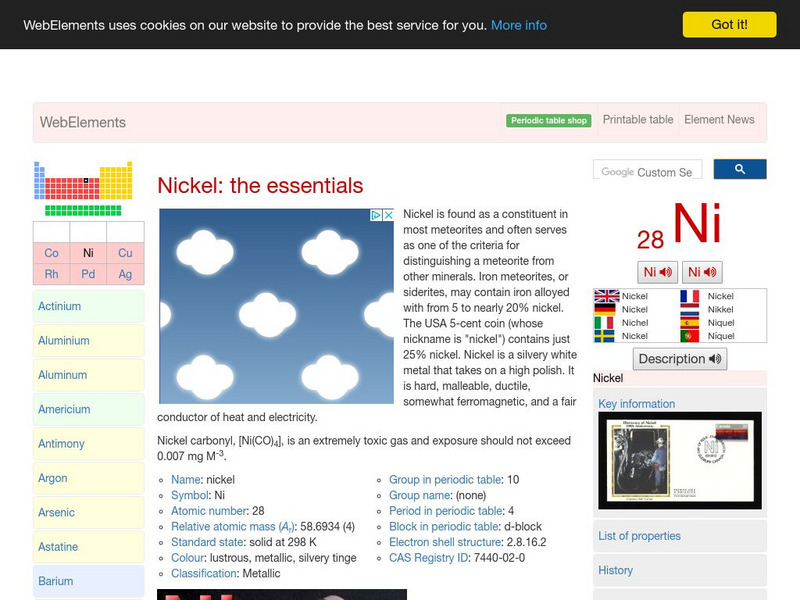Select Pd in the neighbour grid
The image size is (800, 600).
tap(88, 274)
